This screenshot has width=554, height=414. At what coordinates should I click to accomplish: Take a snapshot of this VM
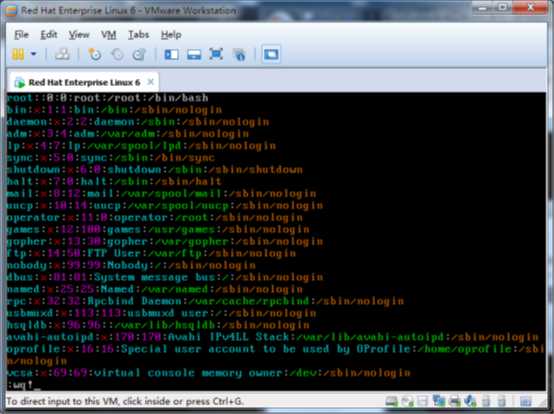coord(94,54)
